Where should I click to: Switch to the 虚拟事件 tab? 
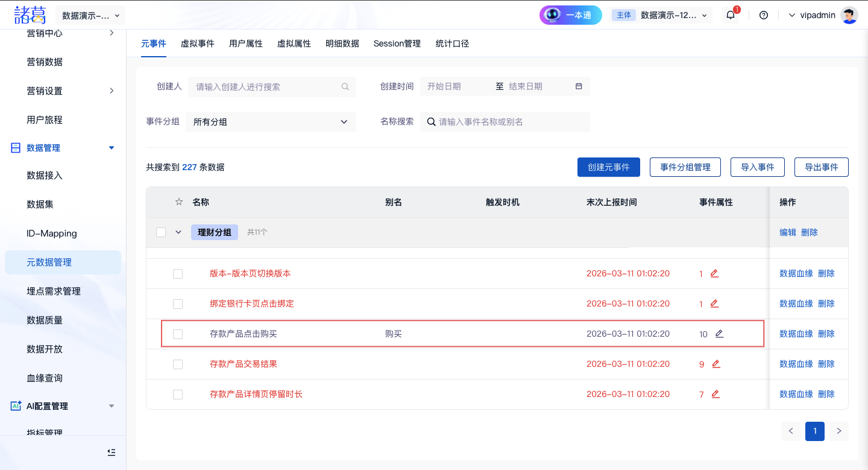point(198,43)
